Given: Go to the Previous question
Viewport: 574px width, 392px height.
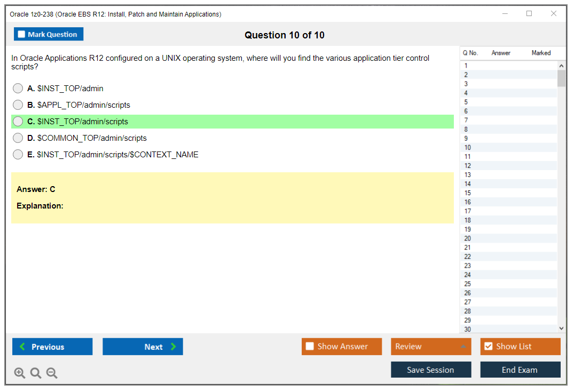Looking at the screenshot, I should (52, 347).
